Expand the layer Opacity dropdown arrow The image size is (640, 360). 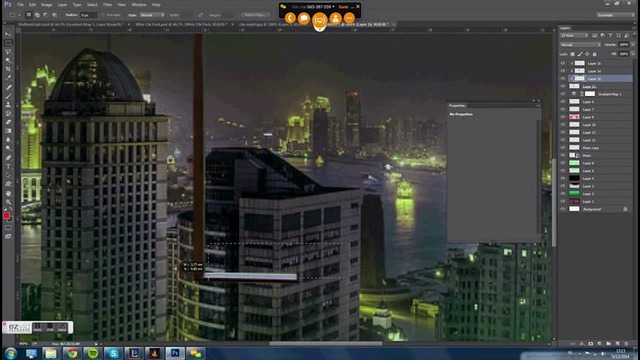tap(632, 44)
